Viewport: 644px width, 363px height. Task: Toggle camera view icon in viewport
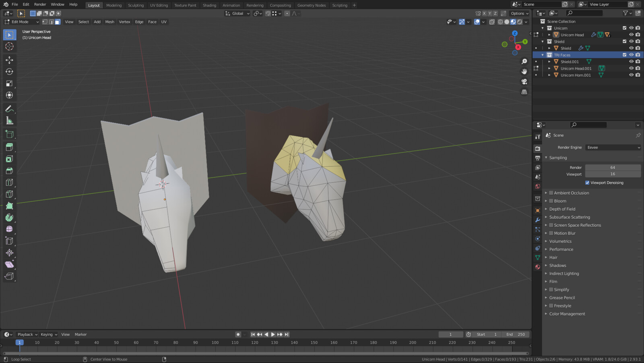point(524,81)
